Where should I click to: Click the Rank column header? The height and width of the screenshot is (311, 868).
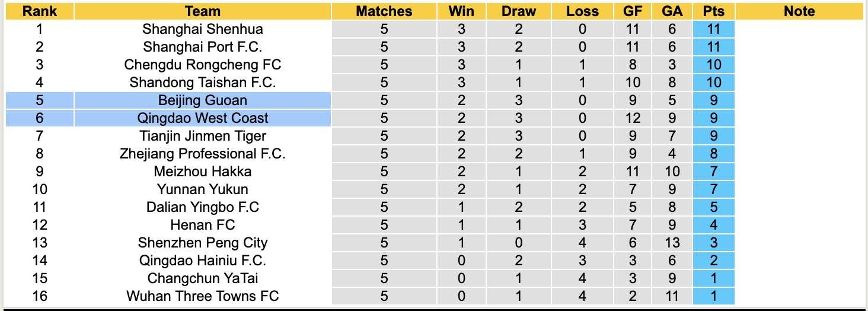(40, 11)
